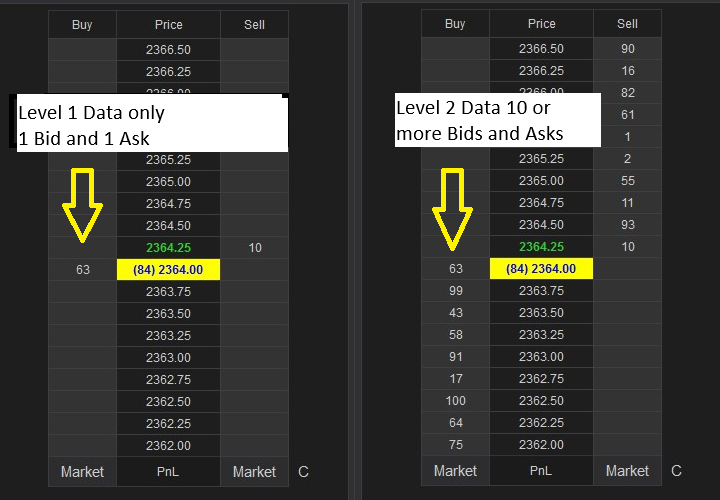Click the bid size 100 at 2362.50 in right panel
Viewport: 720px width, 500px height.
pos(455,401)
